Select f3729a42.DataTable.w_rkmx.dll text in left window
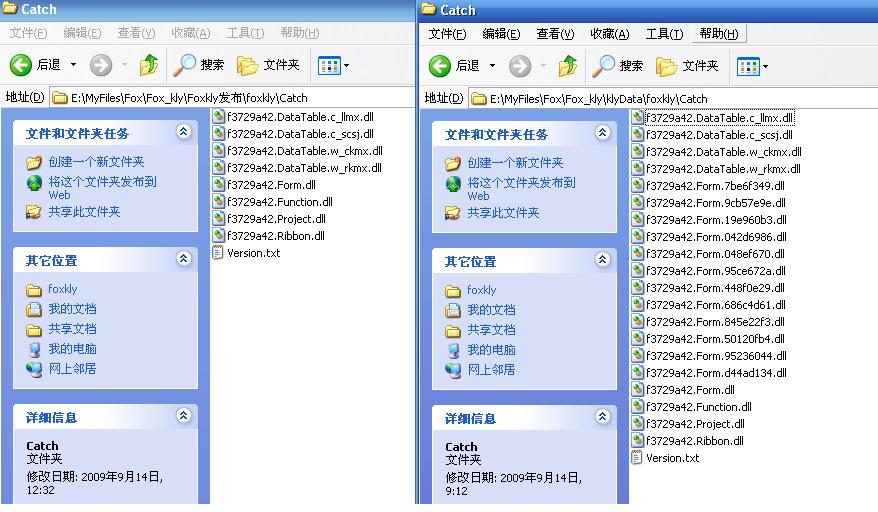The height and width of the screenshot is (512, 878). 305,168
